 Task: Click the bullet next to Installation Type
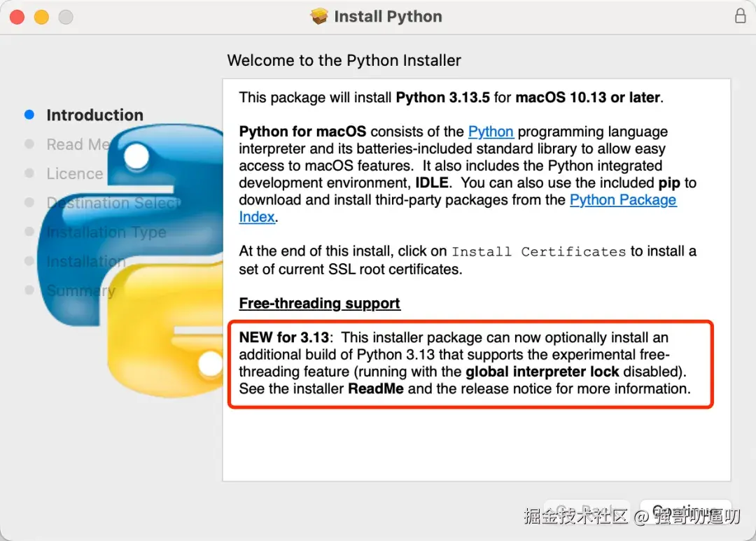tap(29, 232)
